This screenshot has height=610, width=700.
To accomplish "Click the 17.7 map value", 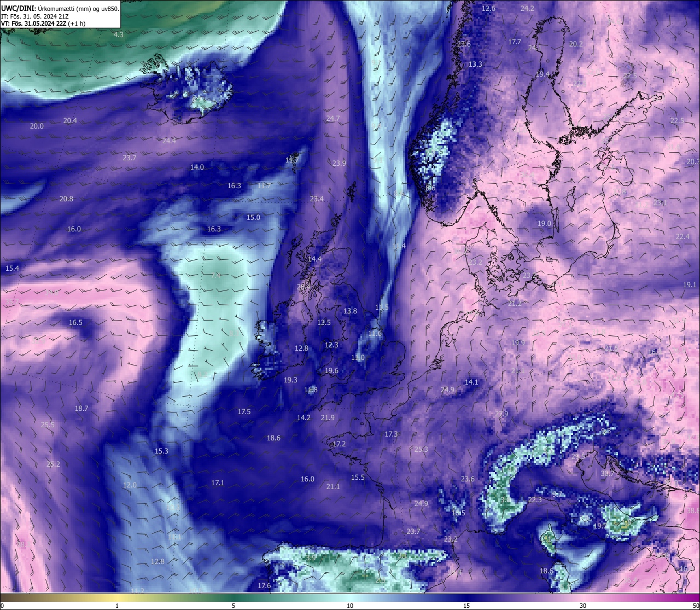I will click(515, 42).
